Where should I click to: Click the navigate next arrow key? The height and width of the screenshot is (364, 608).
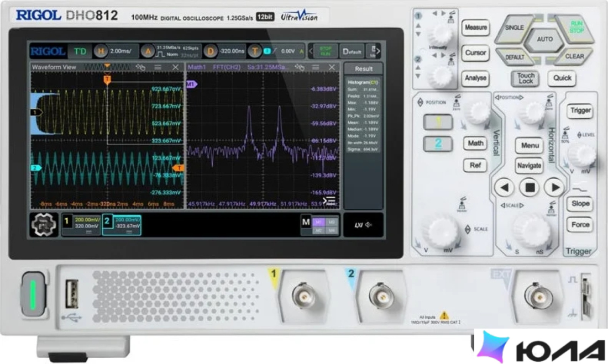(x=555, y=188)
